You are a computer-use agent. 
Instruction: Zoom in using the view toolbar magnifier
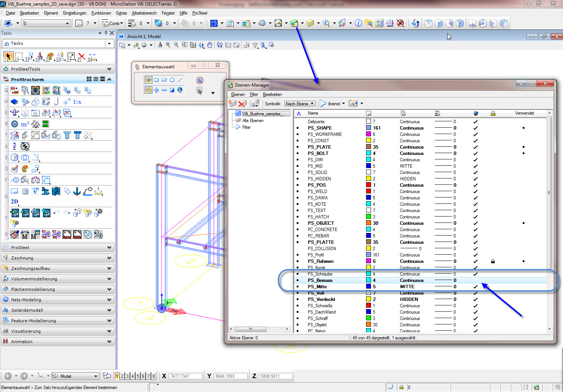click(168, 45)
